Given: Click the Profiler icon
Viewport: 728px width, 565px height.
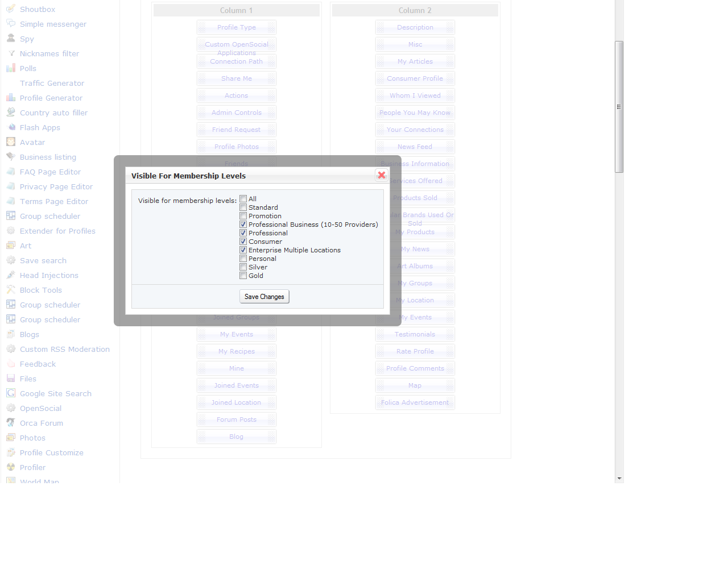Looking at the screenshot, I should [11, 467].
